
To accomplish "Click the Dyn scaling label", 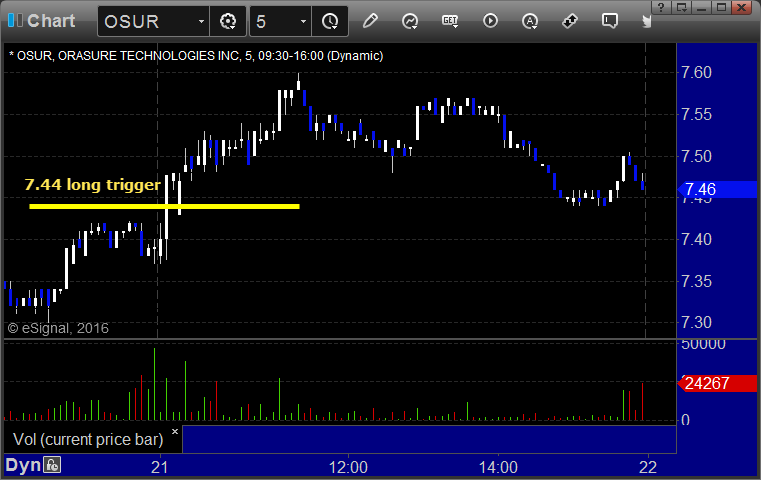I will coord(23,465).
